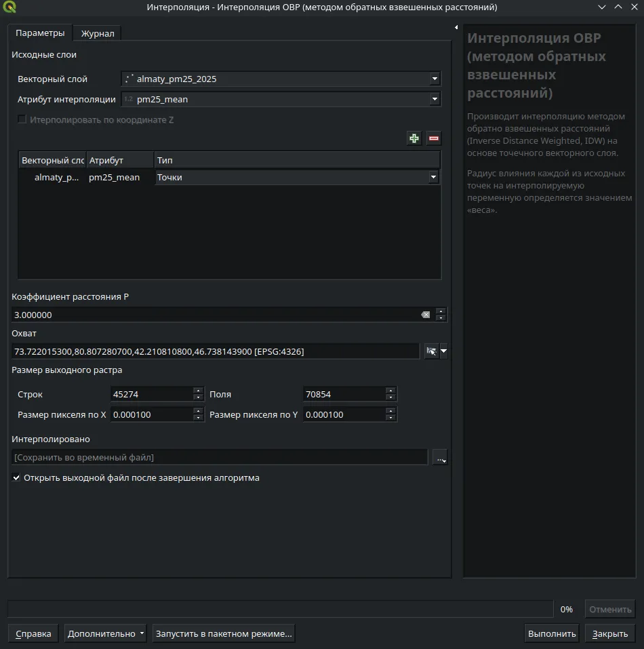Screen dimensions: 644x649
Task: Click Запустить в пакетном режиме button
Action: (x=224, y=633)
